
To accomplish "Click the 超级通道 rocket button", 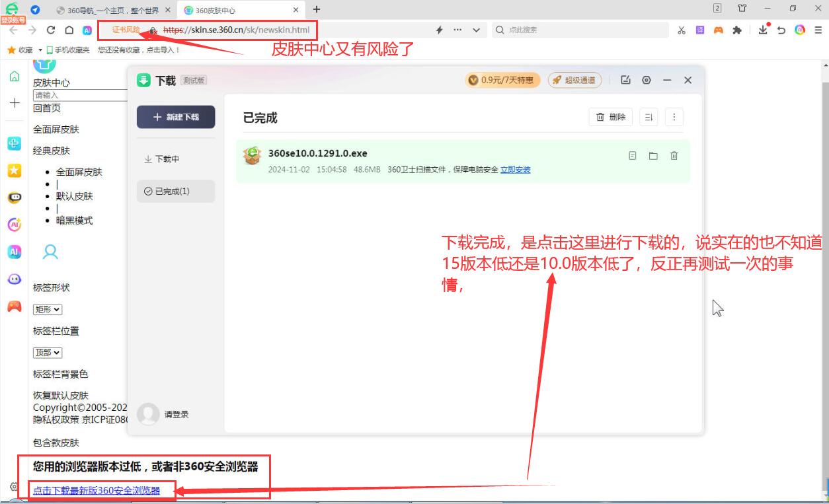I will pos(573,80).
